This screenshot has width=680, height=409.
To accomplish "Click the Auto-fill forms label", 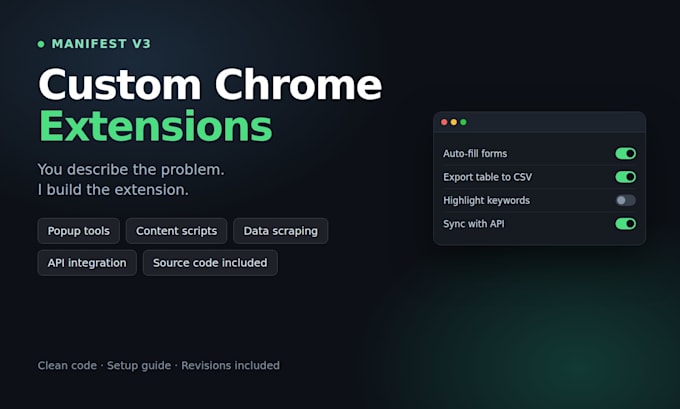I will tap(475, 154).
